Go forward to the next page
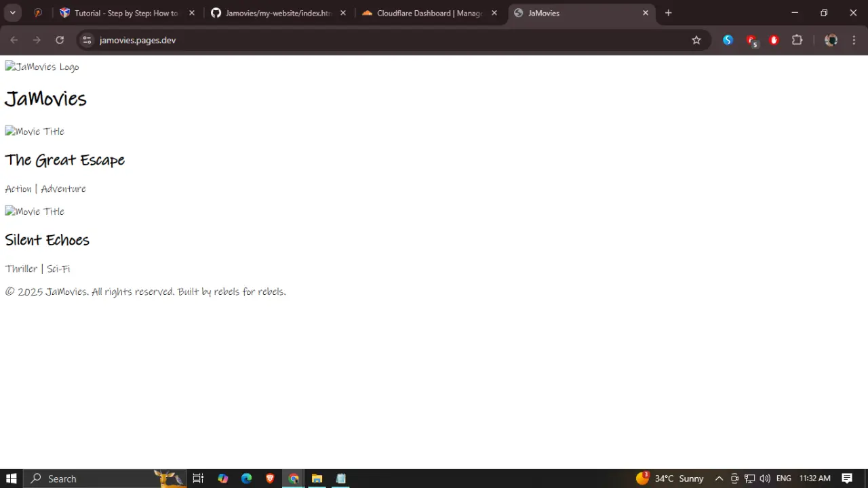 coord(37,40)
